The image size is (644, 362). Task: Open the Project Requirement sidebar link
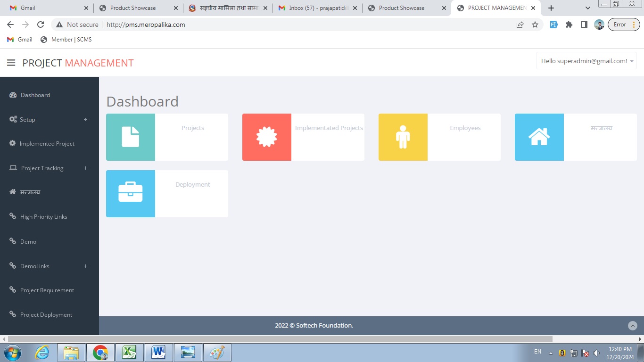pos(47,290)
